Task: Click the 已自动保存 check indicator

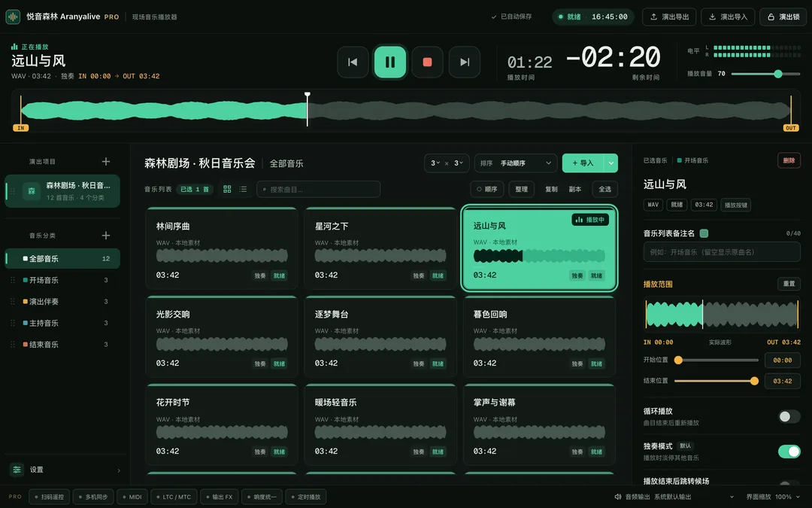Action: pyautogui.click(x=512, y=17)
